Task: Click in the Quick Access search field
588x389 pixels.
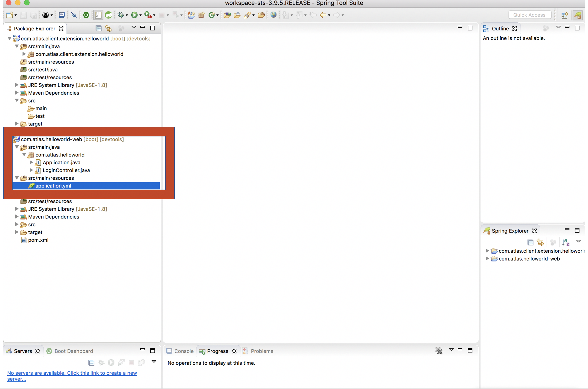Action: tap(530, 15)
